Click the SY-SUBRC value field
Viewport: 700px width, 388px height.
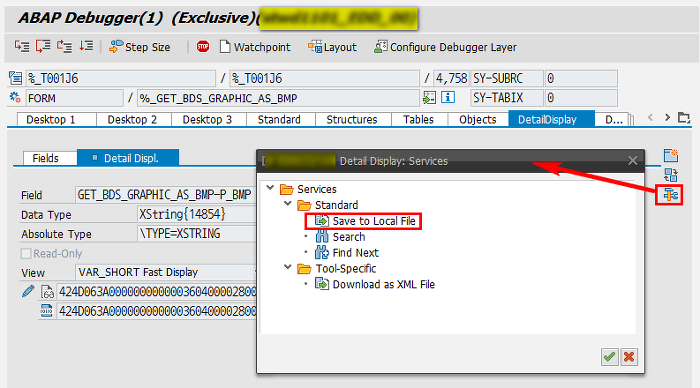[x=581, y=79]
